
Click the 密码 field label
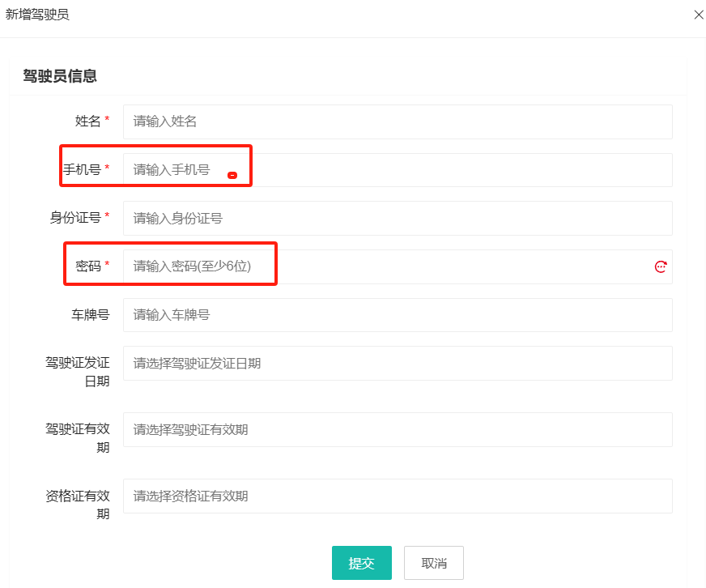pos(87,266)
